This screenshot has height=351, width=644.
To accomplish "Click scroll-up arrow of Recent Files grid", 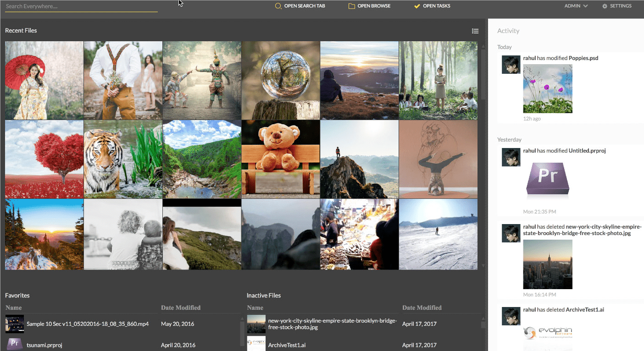I will point(482,46).
